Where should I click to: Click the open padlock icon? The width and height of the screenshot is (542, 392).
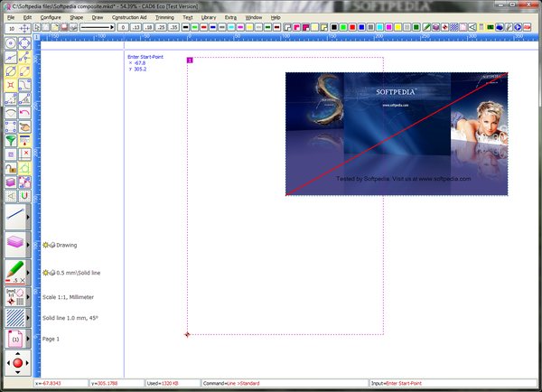click(11, 168)
